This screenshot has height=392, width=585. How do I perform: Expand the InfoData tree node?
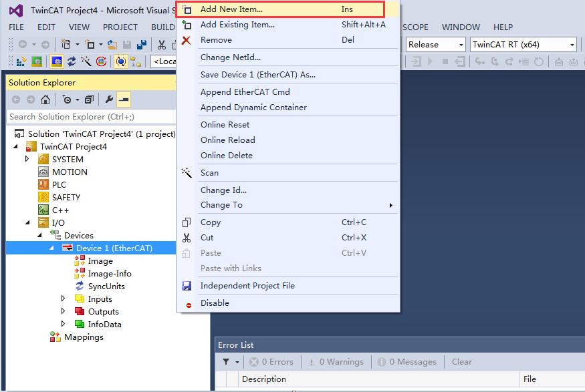click(x=63, y=324)
